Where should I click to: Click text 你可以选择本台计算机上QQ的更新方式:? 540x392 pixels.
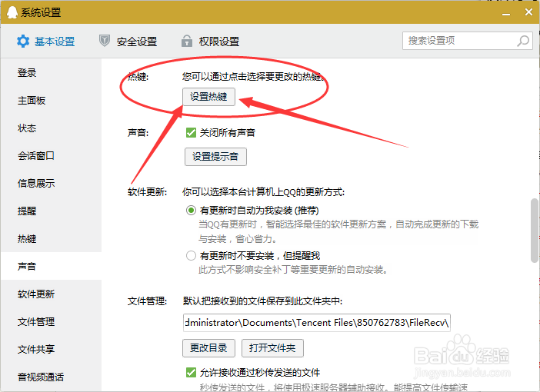[263, 191]
